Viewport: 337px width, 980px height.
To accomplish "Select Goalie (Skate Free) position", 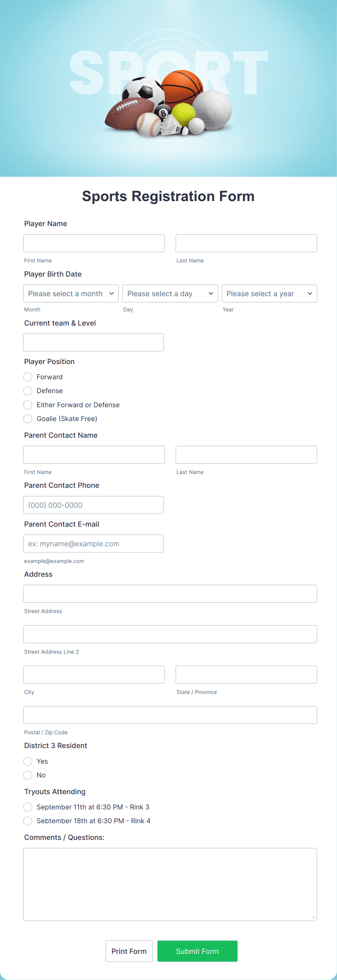I will [x=27, y=418].
